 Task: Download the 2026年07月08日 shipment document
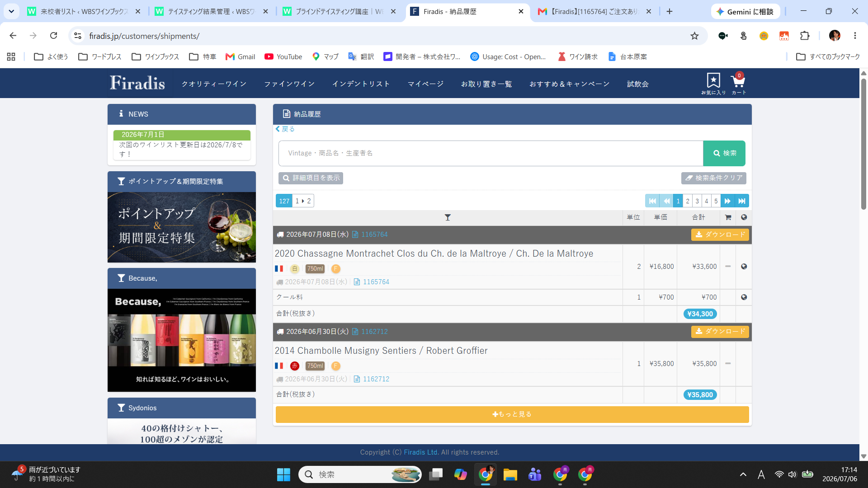click(720, 235)
